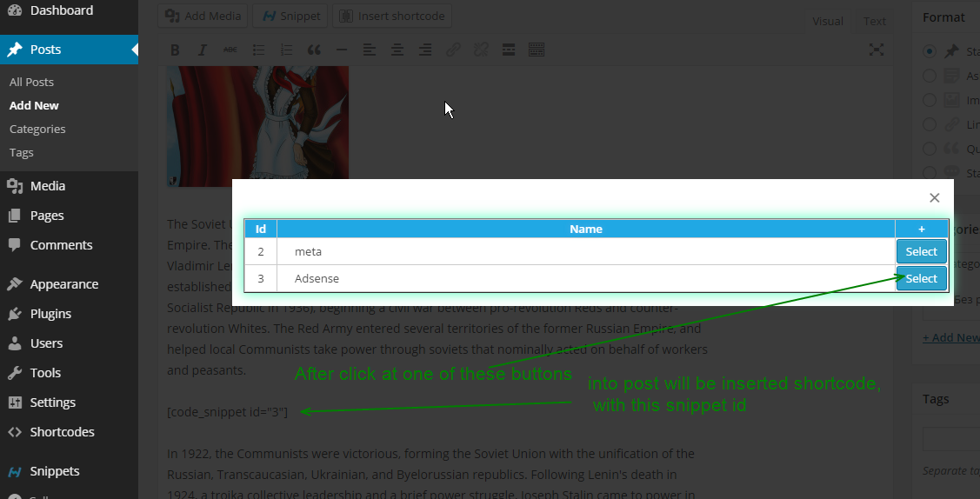Open the Settings menu

[69, 403]
